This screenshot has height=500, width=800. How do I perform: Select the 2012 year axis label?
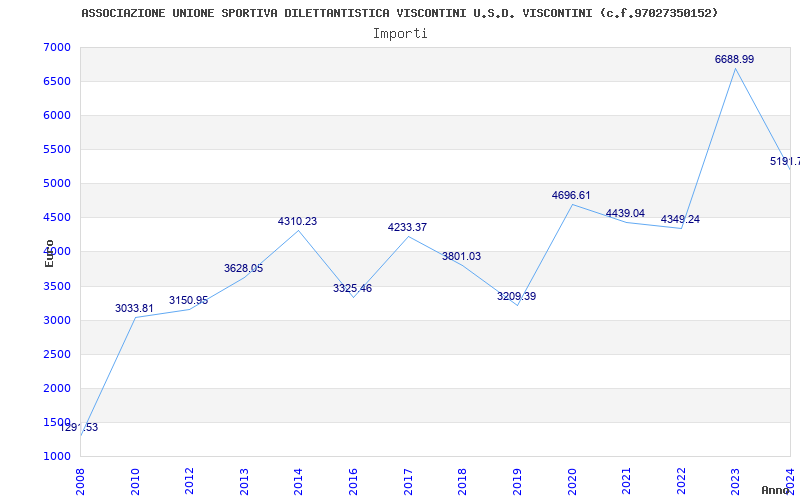(189, 481)
